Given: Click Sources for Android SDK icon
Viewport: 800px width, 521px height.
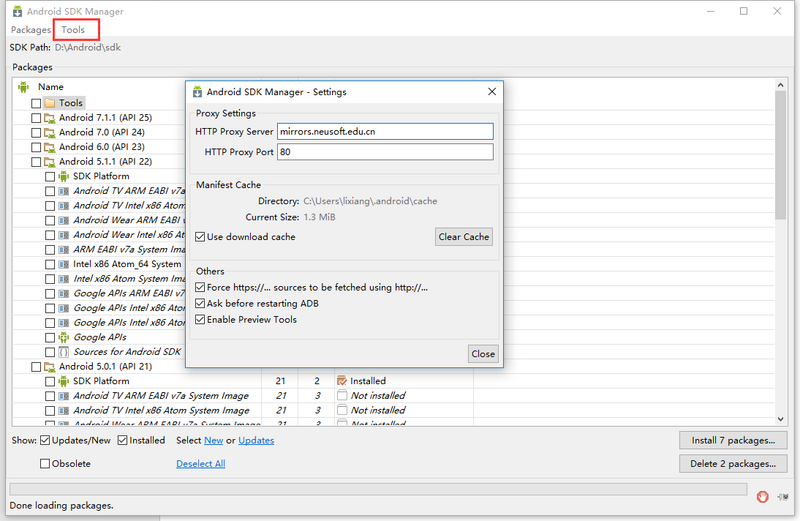Looking at the screenshot, I should click(x=63, y=352).
